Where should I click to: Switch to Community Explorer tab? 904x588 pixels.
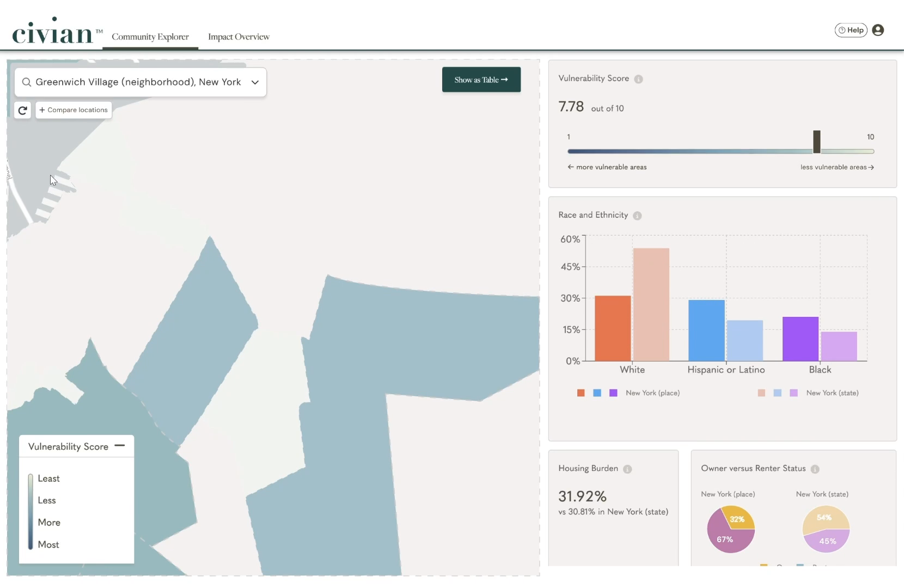(x=150, y=36)
